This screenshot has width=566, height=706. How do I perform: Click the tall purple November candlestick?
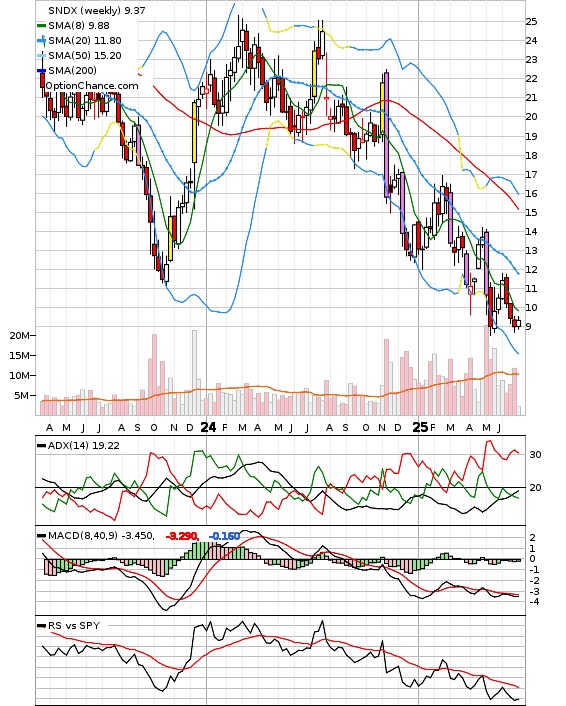coord(386,134)
